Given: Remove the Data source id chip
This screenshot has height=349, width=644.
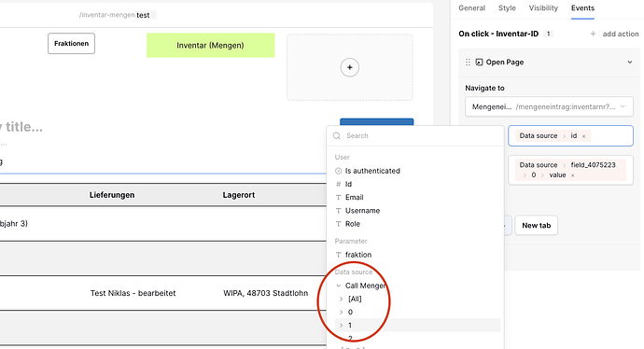Looking at the screenshot, I should [583, 136].
